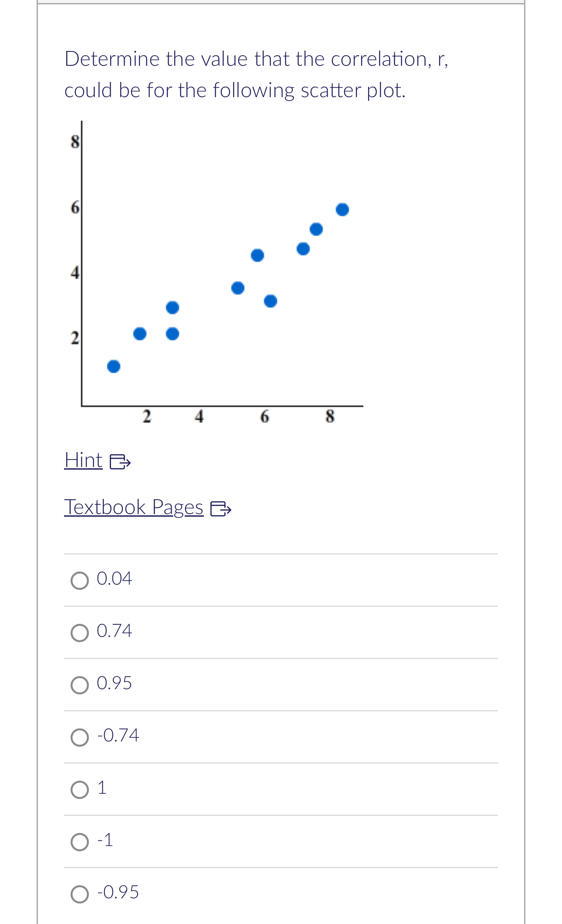Click the scatter plot y-axis label 8

[76, 142]
